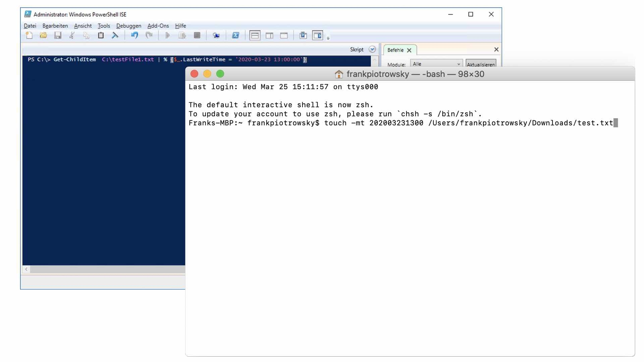The height and width of the screenshot is (362, 644).
Task: Open the Hilfe menu
Action: point(180,26)
